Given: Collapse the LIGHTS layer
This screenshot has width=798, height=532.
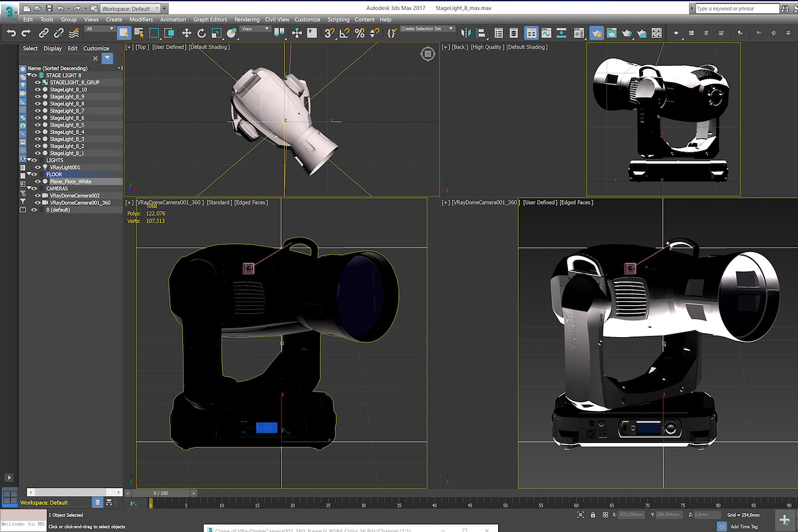Looking at the screenshot, I should tap(30, 160).
